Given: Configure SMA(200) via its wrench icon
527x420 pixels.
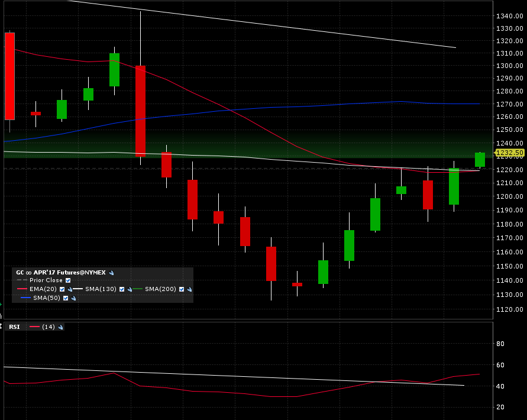Looking at the screenshot, I should pyautogui.click(x=190, y=289).
